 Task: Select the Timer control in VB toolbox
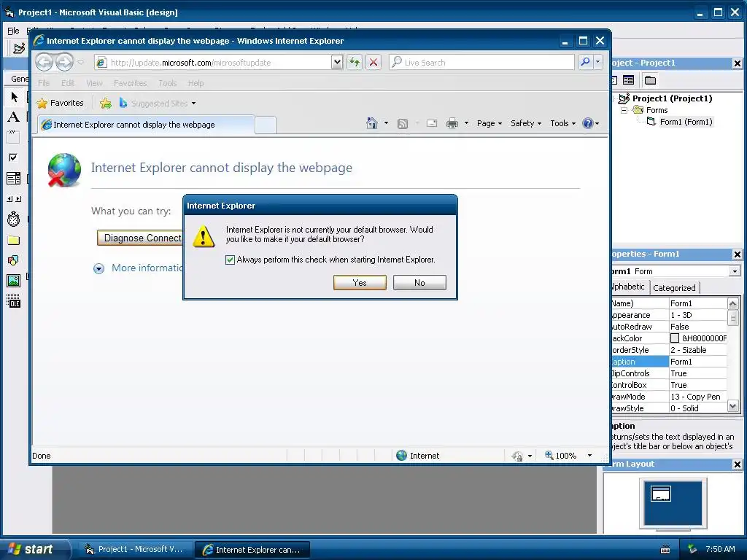(x=13, y=219)
